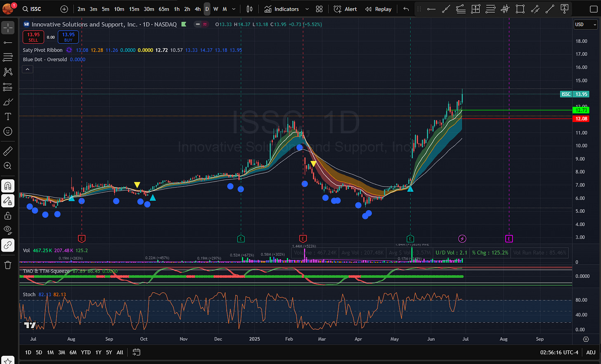
Task: Click the BUY 13.95 button
Action: (68, 37)
